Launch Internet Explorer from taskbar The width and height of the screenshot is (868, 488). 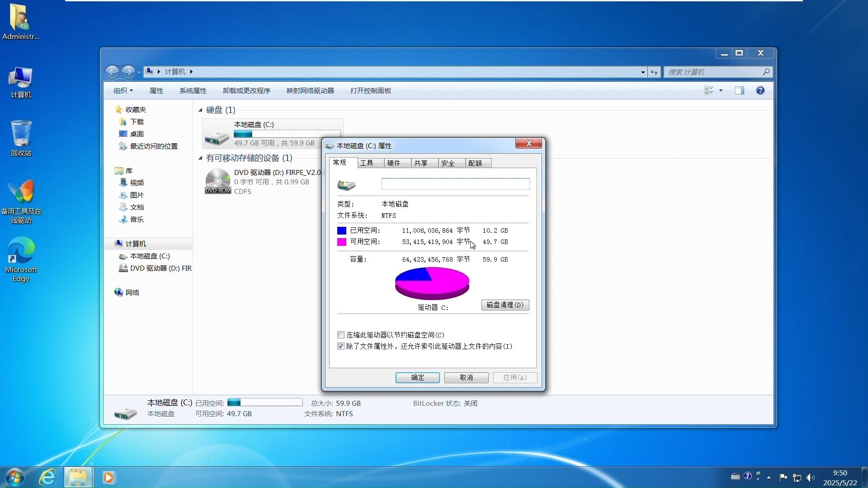click(47, 478)
